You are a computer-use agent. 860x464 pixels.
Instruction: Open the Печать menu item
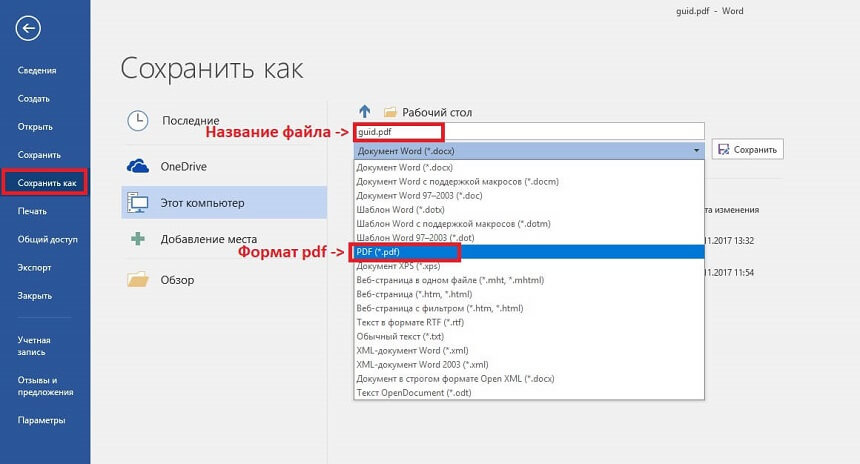(x=32, y=211)
